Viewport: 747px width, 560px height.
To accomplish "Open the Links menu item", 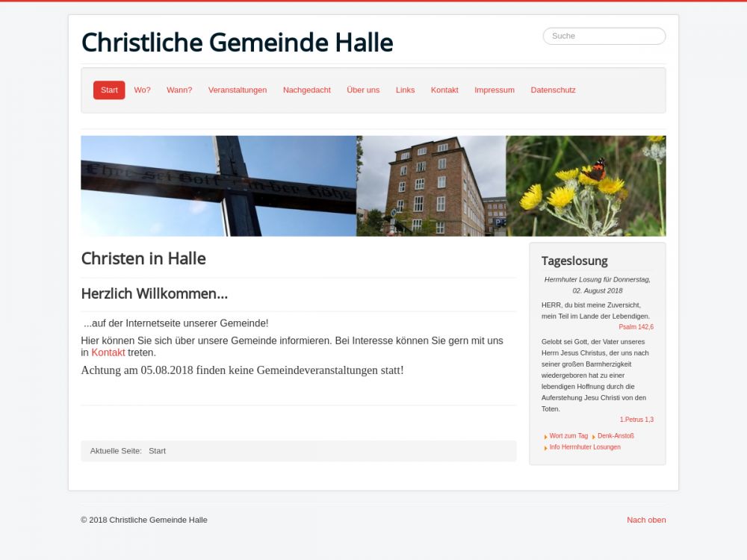I will tap(405, 90).
